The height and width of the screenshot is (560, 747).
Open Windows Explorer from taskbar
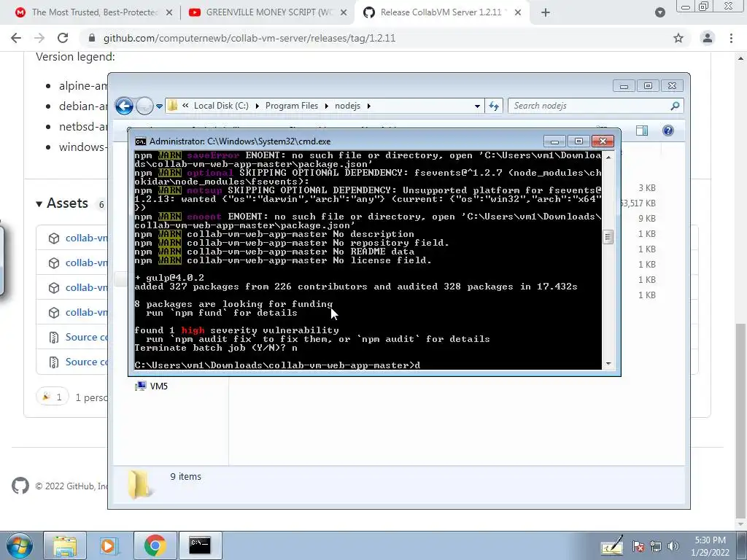click(65, 545)
